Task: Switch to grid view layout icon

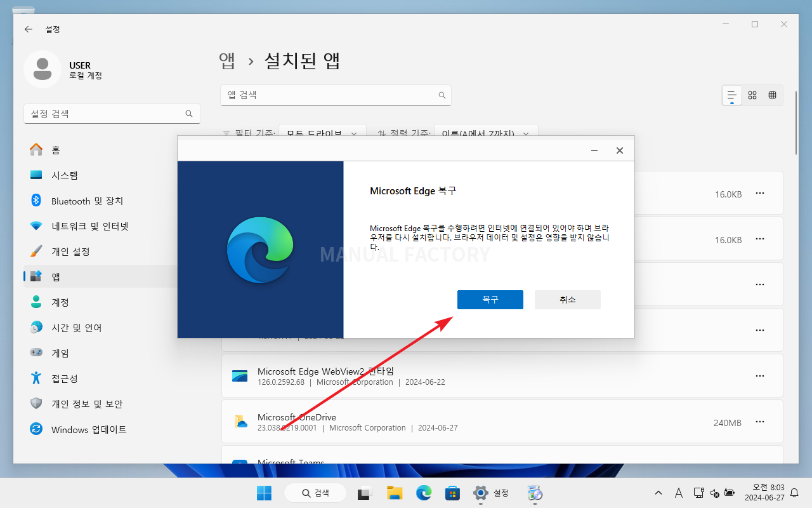Action: pos(752,95)
